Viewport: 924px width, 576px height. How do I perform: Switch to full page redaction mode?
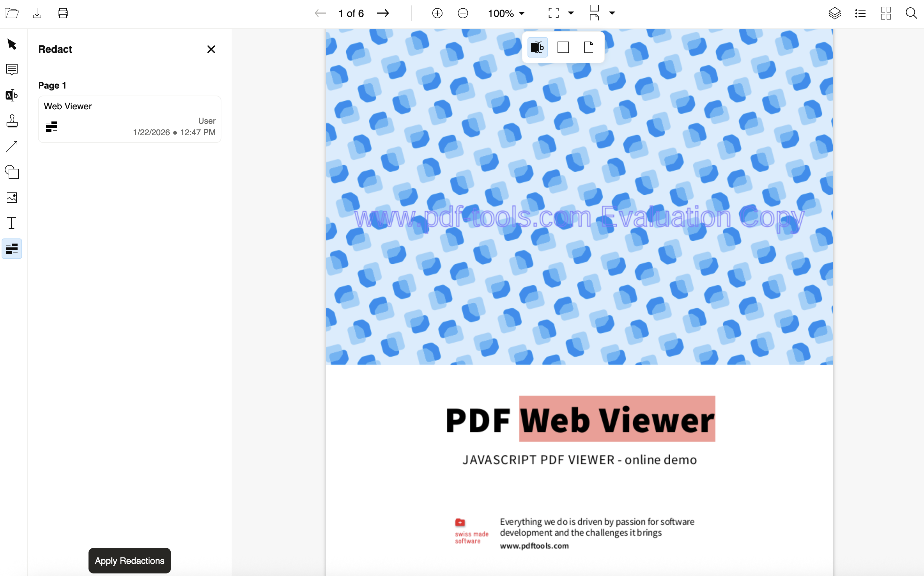[x=589, y=47]
